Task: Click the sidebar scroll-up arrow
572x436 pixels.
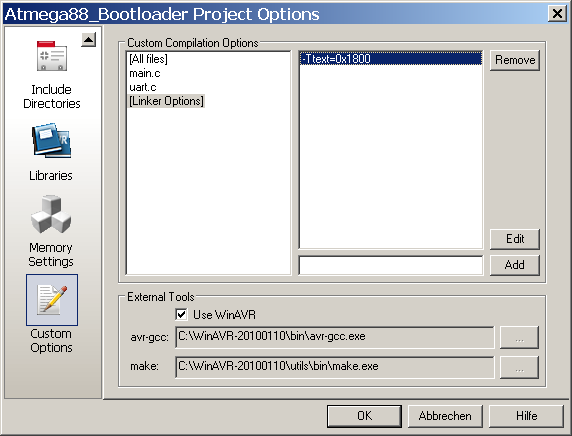Action: click(88, 39)
